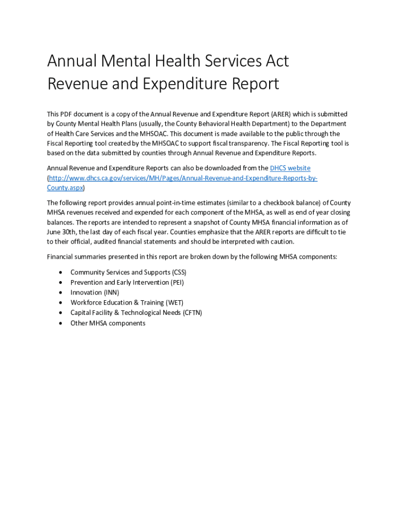Select the Prevention and Early Intervention (PEI) bullet

click(127, 283)
